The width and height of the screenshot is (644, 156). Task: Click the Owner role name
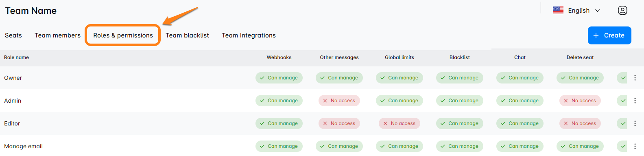[x=13, y=78]
